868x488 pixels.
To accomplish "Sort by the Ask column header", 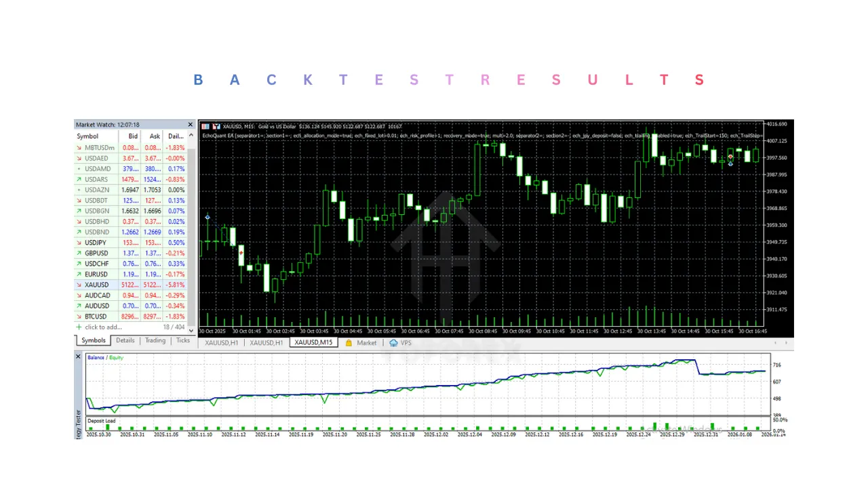I will pyautogui.click(x=152, y=136).
